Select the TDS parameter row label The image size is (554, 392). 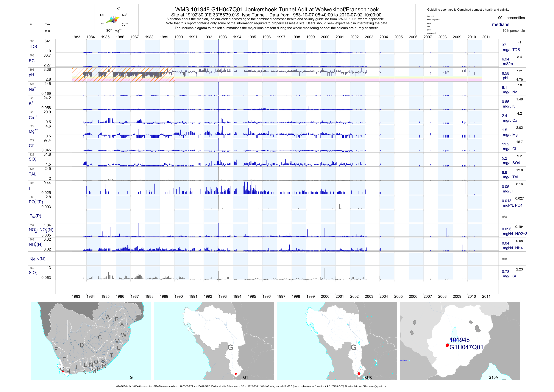tap(33, 47)
